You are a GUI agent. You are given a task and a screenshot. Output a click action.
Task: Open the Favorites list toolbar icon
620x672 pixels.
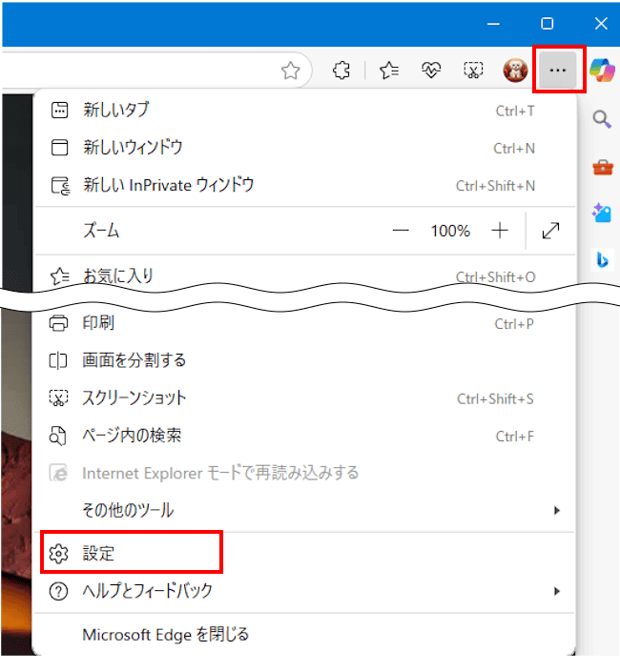389,71
